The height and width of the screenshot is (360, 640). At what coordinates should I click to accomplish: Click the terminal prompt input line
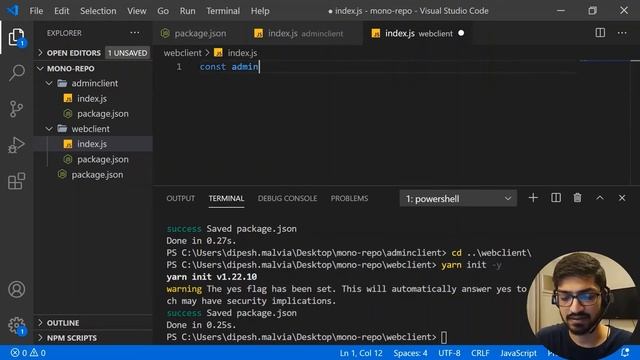point(306,337)
